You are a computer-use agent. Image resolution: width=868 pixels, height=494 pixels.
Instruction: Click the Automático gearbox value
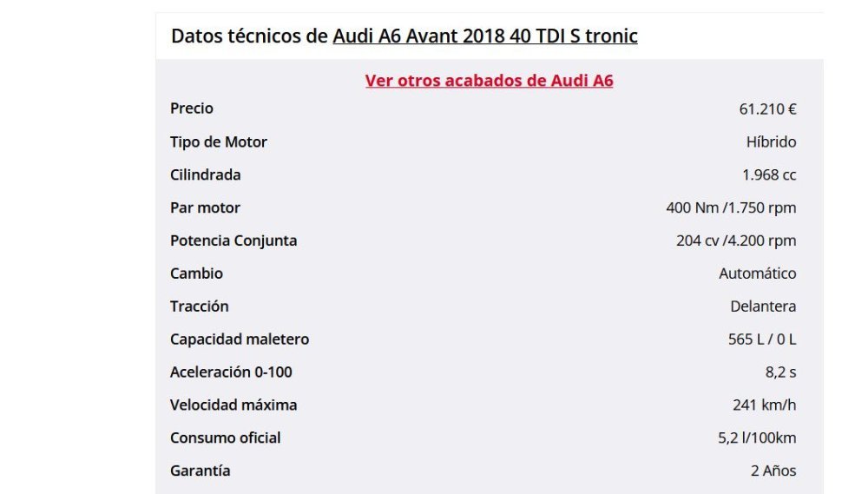click(x=757, y=273)
